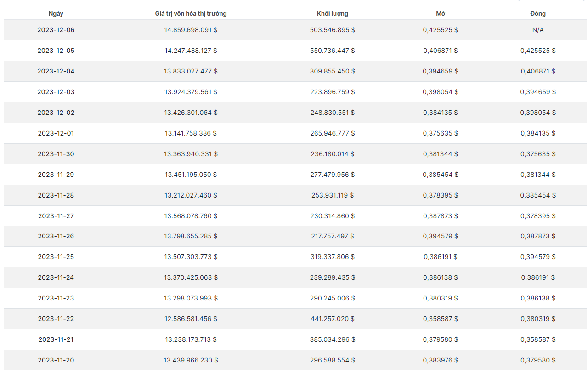Click the Đóng value in the 2023-12-05 row
Image resolution: width=588 pixels, height=373 pixels.
[538, 51]
